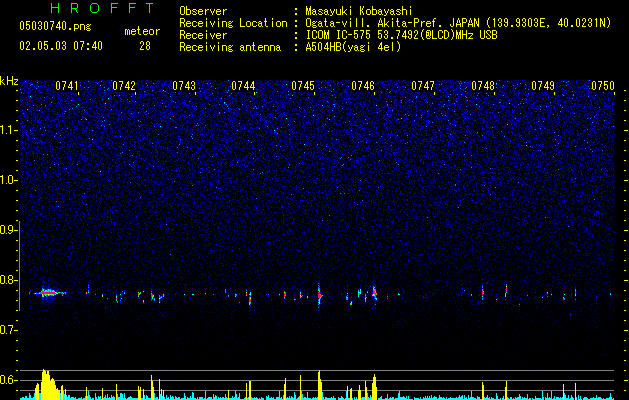Click the kHz axis unit label
Viewport: 629px width, 400px height.
(x=9, y=81)
